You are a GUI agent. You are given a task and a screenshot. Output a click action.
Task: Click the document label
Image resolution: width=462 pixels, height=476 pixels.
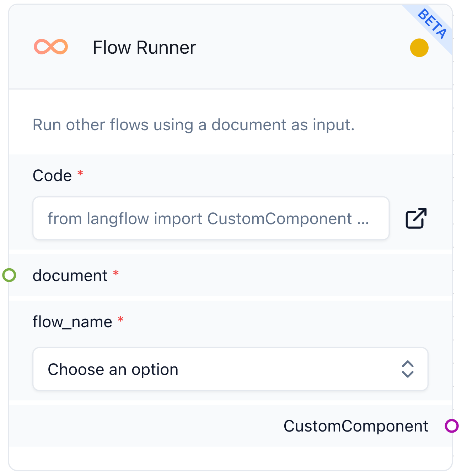pos(70,276)
